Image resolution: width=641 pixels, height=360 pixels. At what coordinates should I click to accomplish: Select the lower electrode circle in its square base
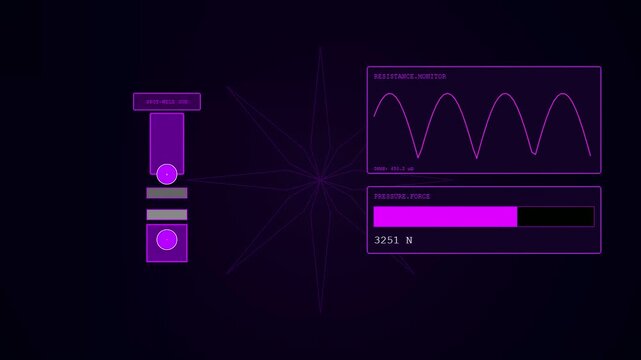(x=167, y=239)
